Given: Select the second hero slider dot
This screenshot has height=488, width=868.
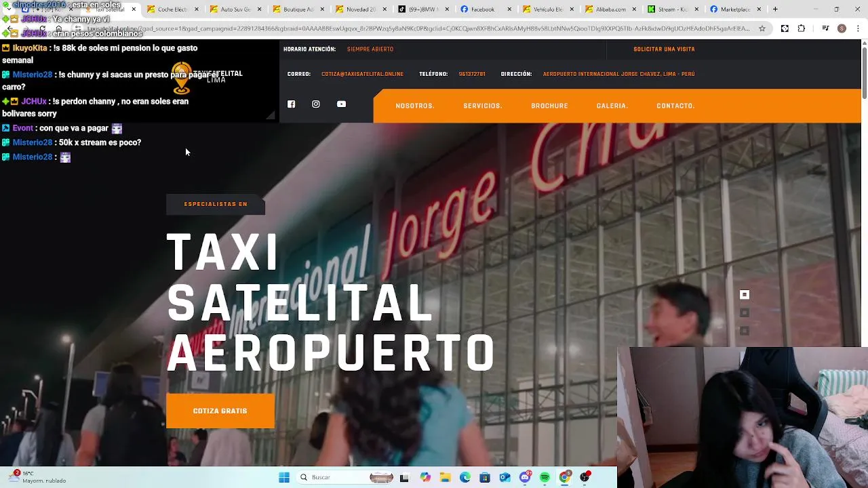Looking at the screenshot, I should 745,312.
